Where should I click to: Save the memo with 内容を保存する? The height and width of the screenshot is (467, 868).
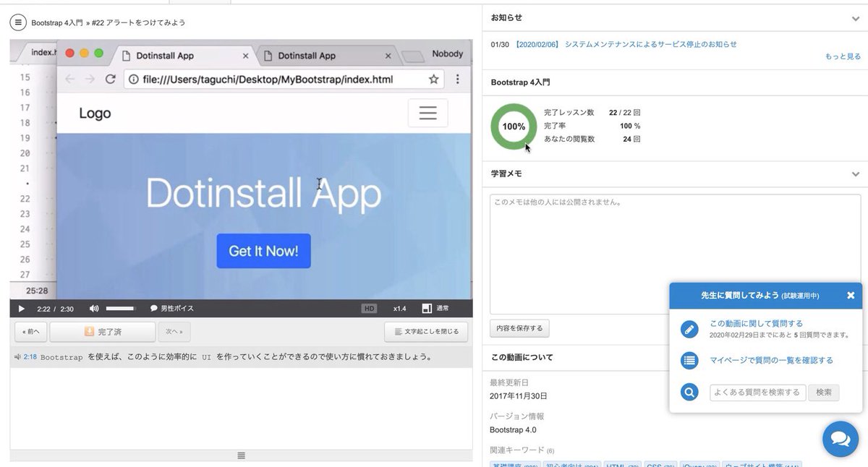519,328
